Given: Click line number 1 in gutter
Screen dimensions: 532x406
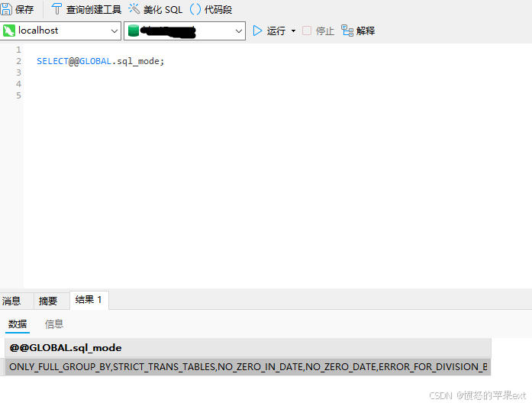Looking at the screenshot, I should 18,50.
